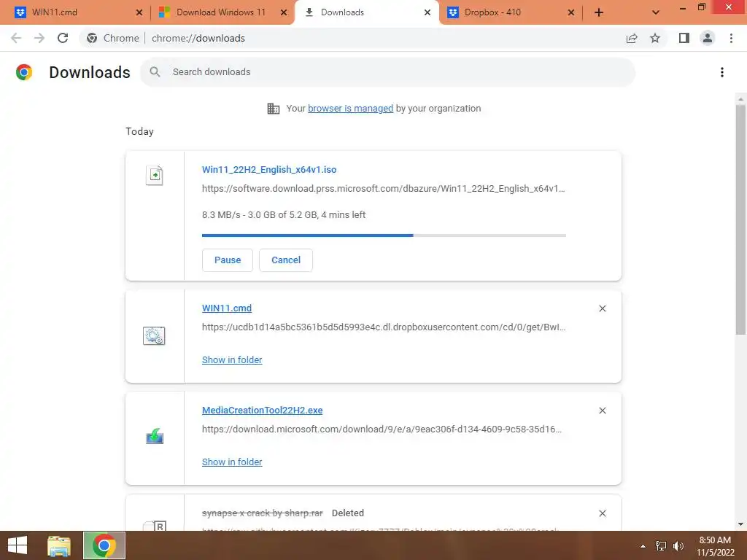Screen dimensions: 747x560
Task: Click the share page icon in address bar
Action: 632,38
